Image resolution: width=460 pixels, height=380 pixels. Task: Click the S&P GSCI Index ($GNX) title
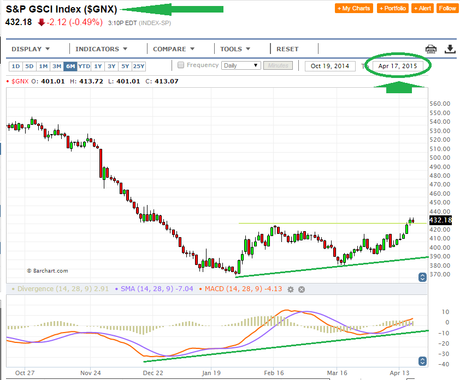(61, 9)
